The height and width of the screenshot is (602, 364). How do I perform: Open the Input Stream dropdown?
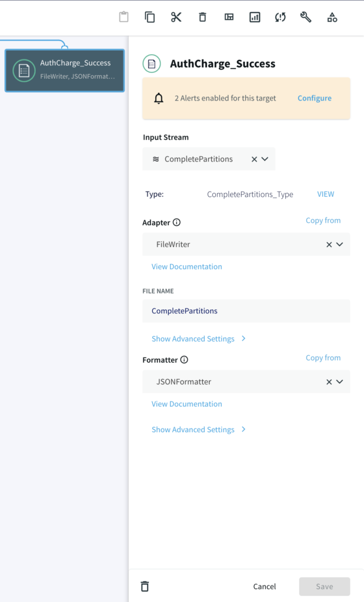click(x=265, y=159)
